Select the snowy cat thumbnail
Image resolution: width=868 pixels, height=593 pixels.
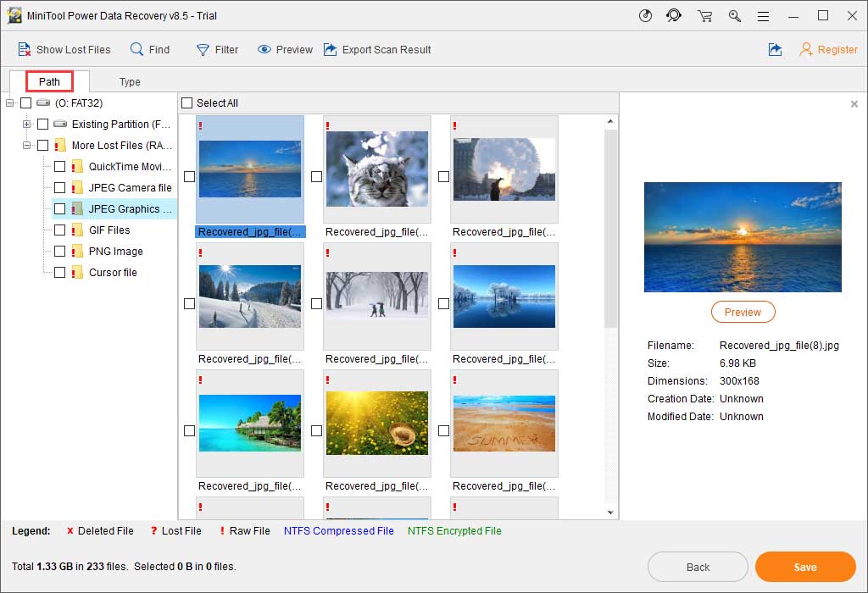tap(376, 169)
